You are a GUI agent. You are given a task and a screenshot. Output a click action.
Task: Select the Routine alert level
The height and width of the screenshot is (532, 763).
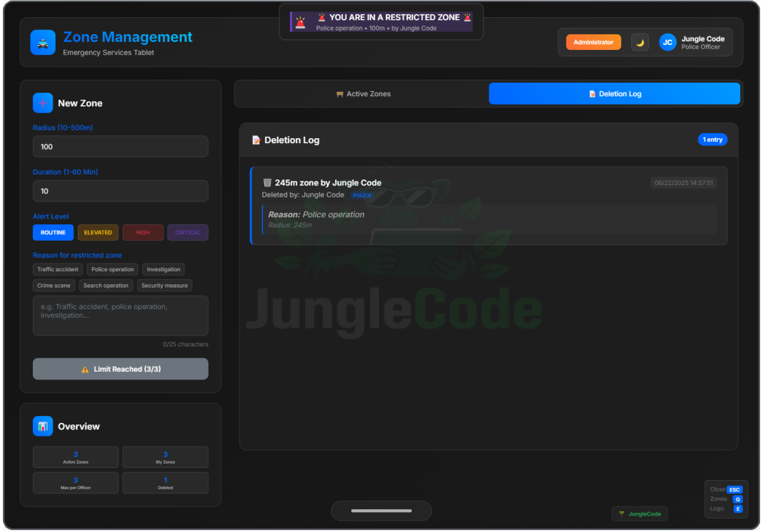pyautogui.click(x=53, y=233)
